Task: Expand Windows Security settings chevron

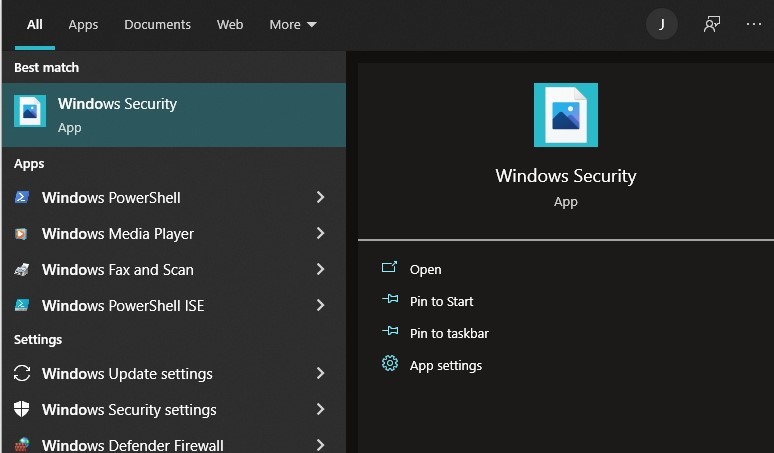Action: [x=320, y=409]
